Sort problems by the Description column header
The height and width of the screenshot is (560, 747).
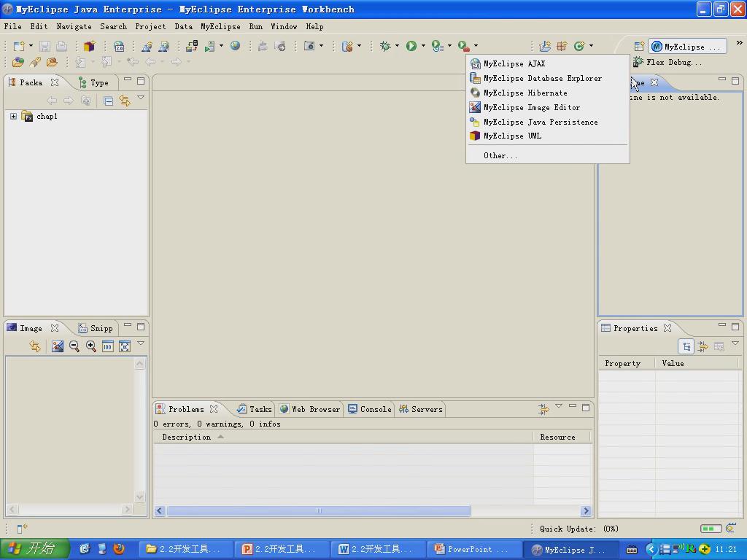343,437
